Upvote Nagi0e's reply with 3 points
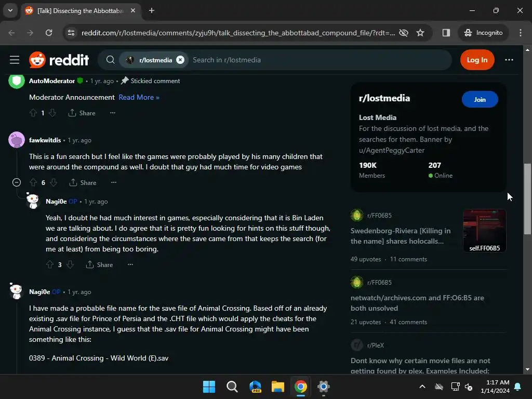532x399 pixels. (x=50, y=264)
